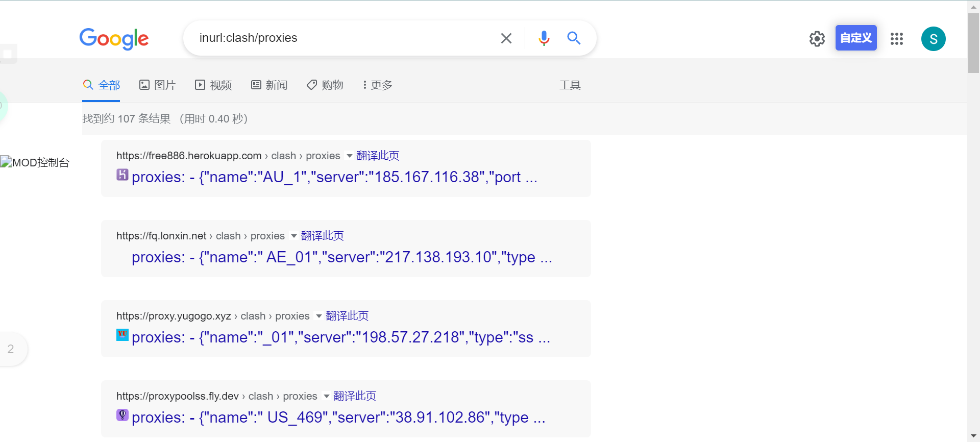Translate the fq.lonxin.net page
Image resolution: width=980 pixels, height=442 pixels.
coord(322,236)
